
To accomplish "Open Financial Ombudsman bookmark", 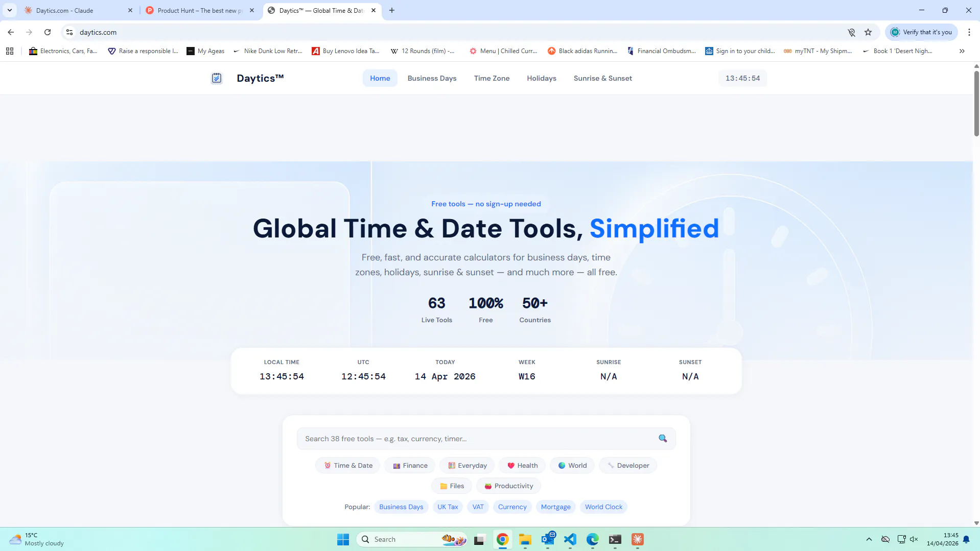I will point(661,51).
